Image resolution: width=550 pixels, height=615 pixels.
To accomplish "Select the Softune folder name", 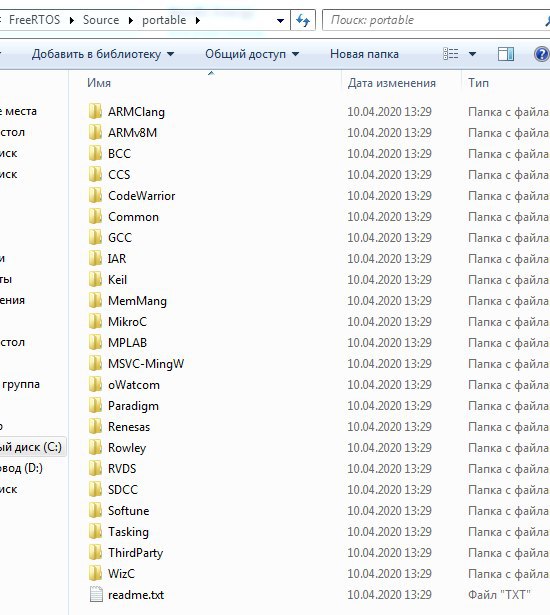I will (x=128, y=511).
